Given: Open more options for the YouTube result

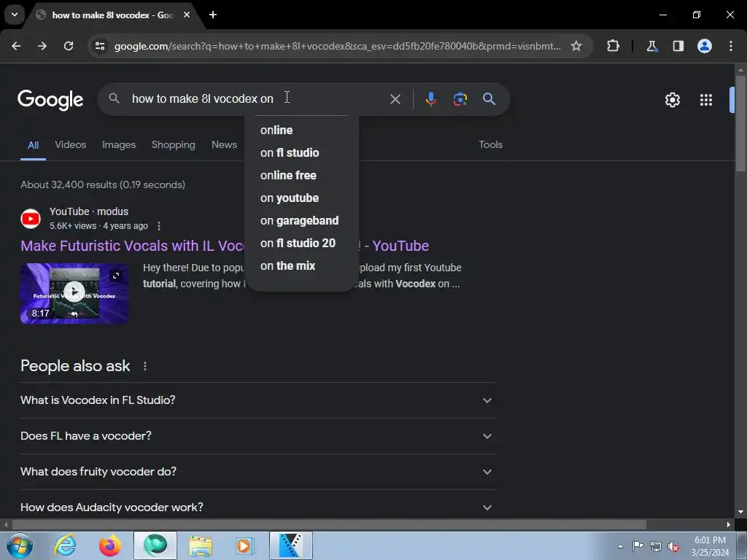Looking at the screenshot, I should click(x=159, y=226).
